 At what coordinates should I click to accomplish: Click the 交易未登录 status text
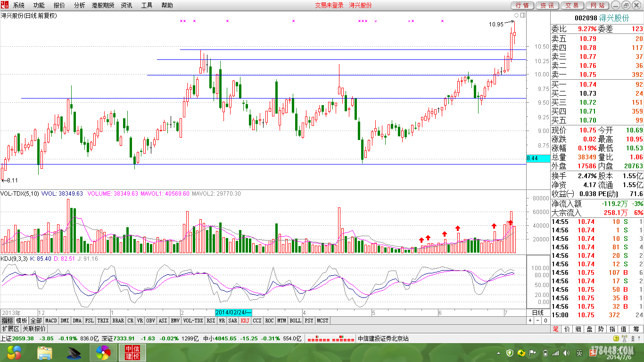pyautogui.click(x=329, y=5)
